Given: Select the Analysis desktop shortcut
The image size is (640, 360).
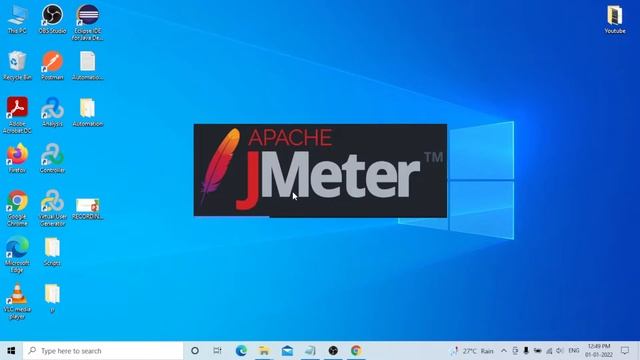Looking at the screenshot, I should click(52, 112).
